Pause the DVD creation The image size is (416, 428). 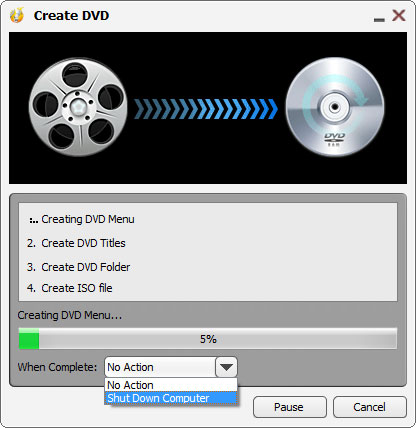[290, 407]
